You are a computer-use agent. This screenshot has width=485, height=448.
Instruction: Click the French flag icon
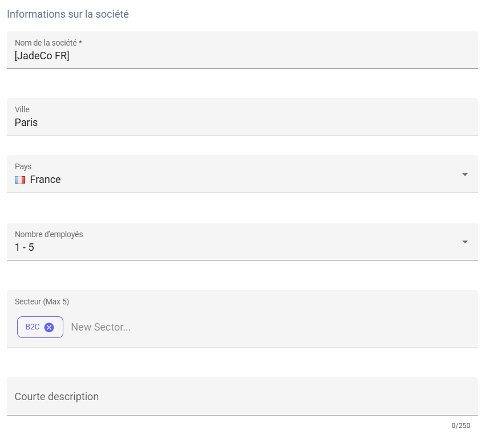[x=20, y=180]
